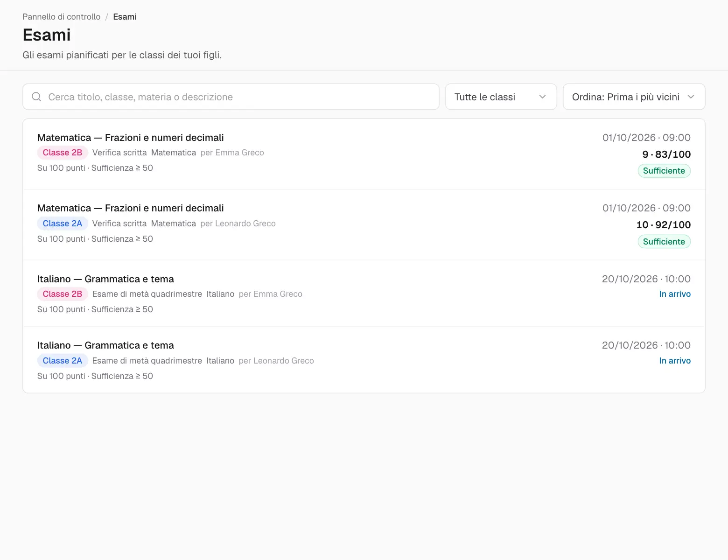Viewport: 728px width, 560px height.
Task: Click the search magnifier icon
Action: [36, 97]
